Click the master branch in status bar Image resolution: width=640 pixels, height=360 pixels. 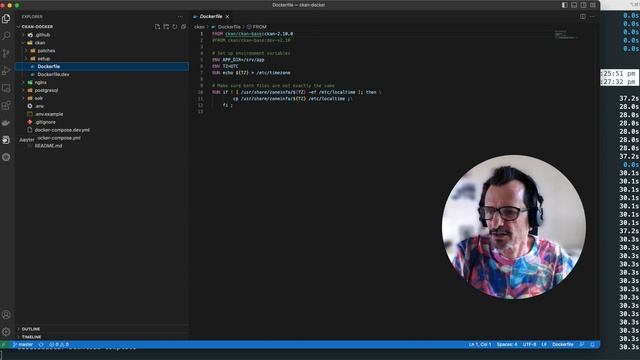pyautogui.click(x=23, y=344)
